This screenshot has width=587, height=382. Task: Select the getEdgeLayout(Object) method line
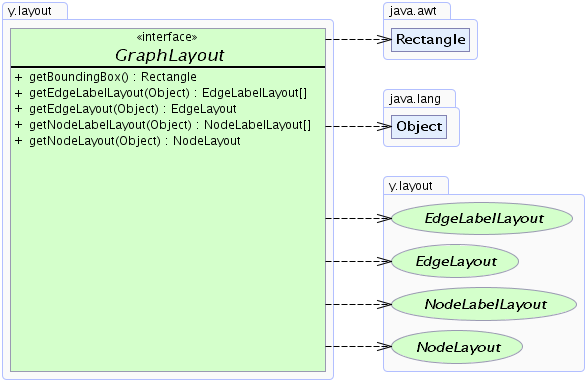coord(125,109)
